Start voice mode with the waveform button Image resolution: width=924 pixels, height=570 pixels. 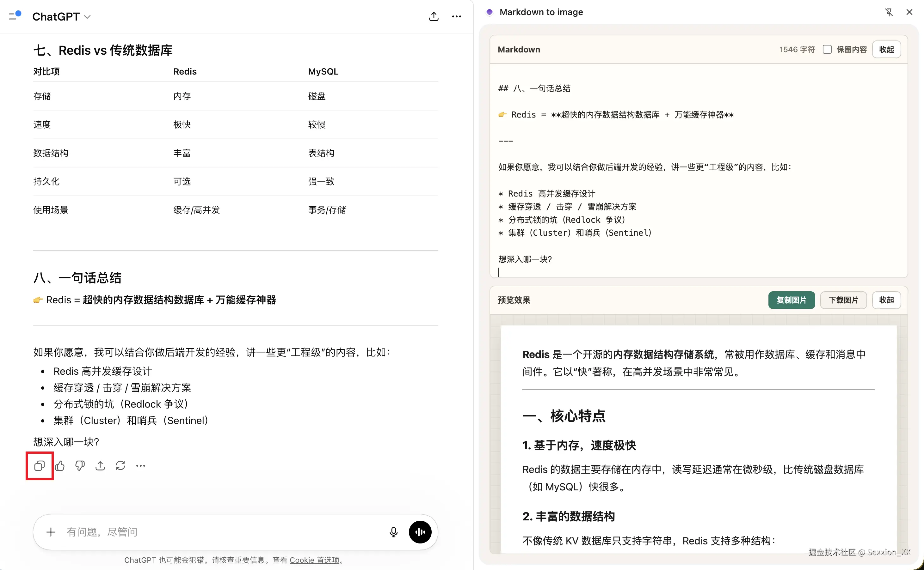[x=420, y=532]
